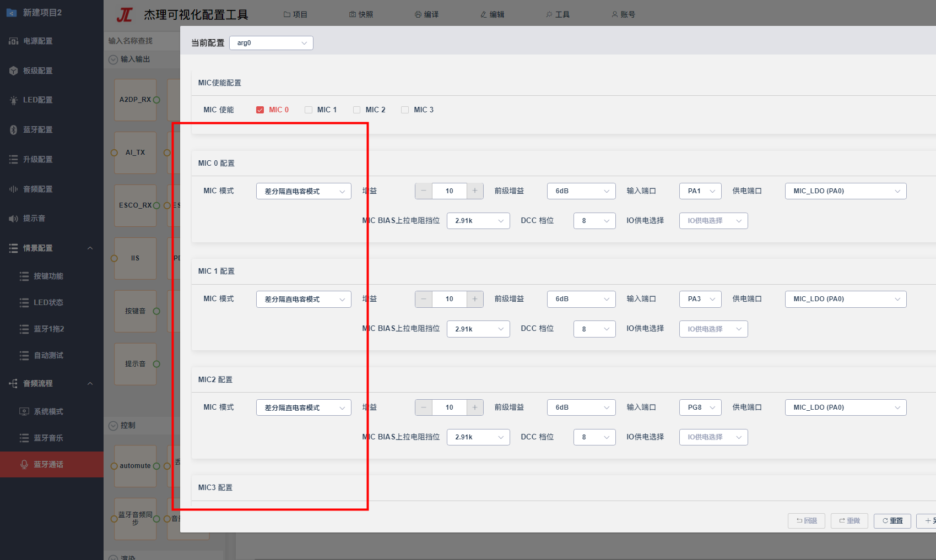Open MIC 1 DCC 档位 dropdown
The width and height of the screenshot is (936, 560).
(594, 329)
